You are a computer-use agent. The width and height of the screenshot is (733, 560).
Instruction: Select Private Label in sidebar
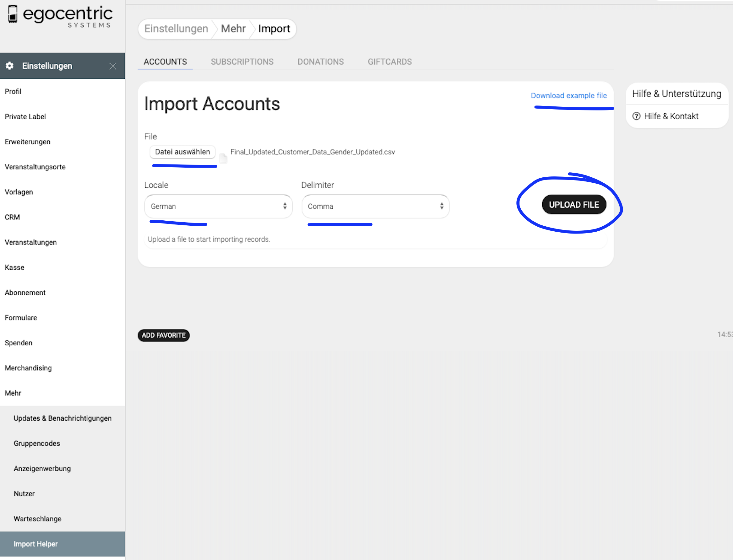[x=25, y=117]
